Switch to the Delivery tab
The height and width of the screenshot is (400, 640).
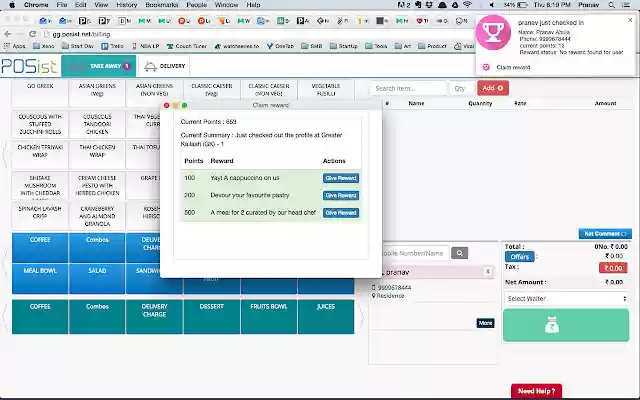point(165,66)
